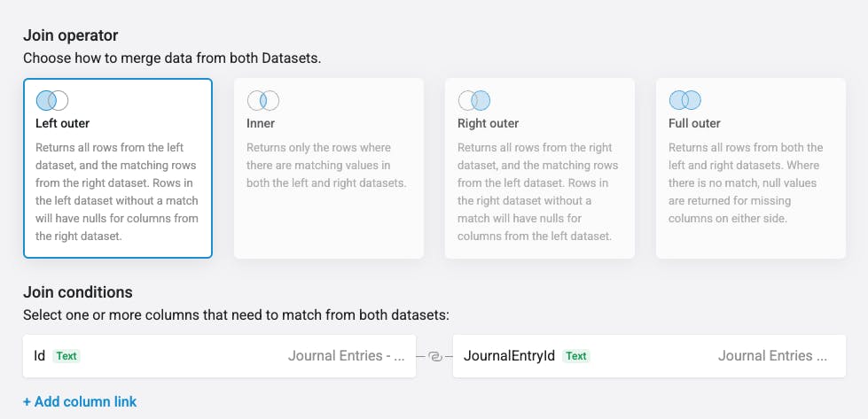Click the Left outer Venn diagram icon
The height and width of the screenshot is (419, 868).
click(x=52, y=101)
